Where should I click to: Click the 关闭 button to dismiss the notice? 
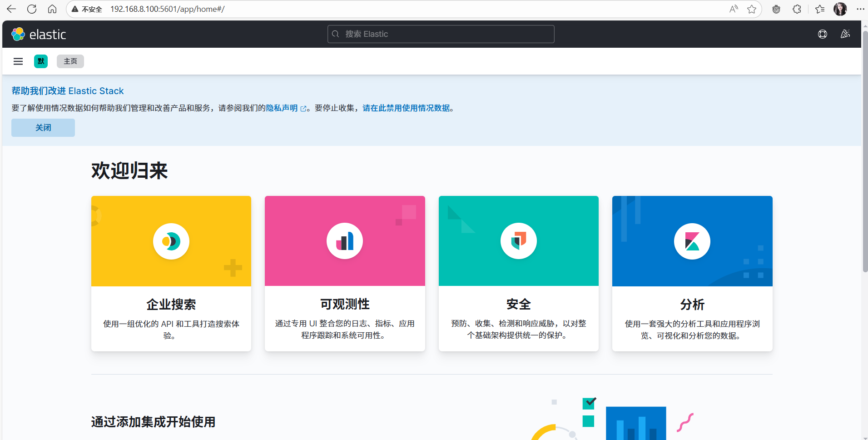point(43,127)
